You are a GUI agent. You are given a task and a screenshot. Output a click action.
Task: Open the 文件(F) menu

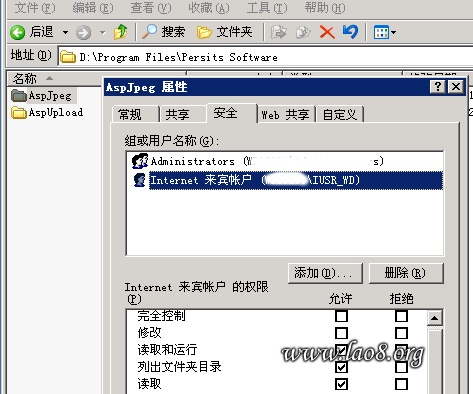coord(35,8)
